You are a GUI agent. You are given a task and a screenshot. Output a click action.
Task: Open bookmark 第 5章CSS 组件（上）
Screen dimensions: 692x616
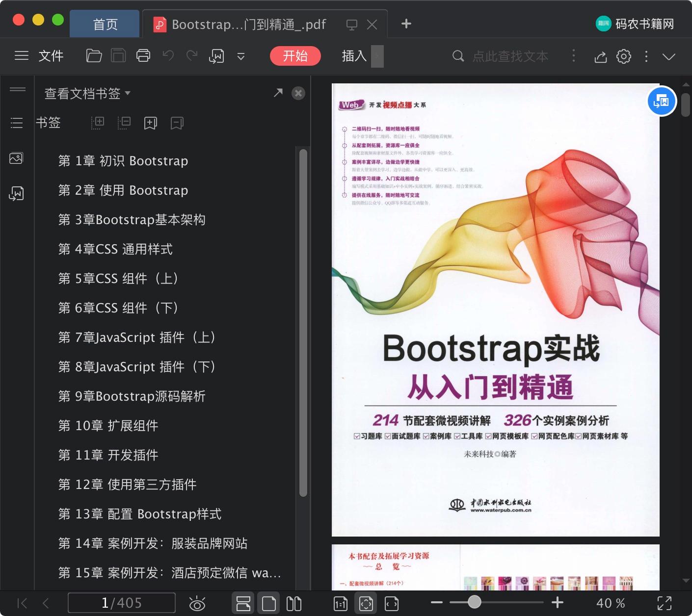[119, 279]
